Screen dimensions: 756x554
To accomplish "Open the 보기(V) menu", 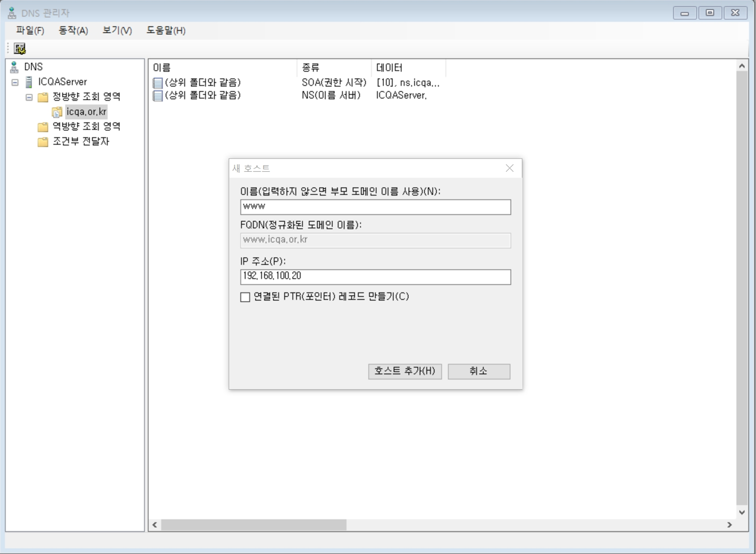I will (117, 30).
